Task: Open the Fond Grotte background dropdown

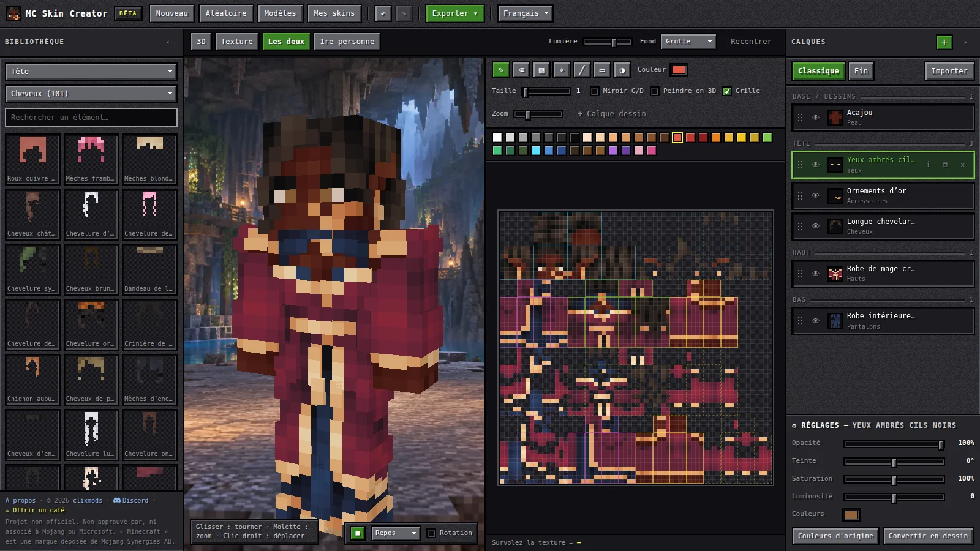Action: point(688,42)
